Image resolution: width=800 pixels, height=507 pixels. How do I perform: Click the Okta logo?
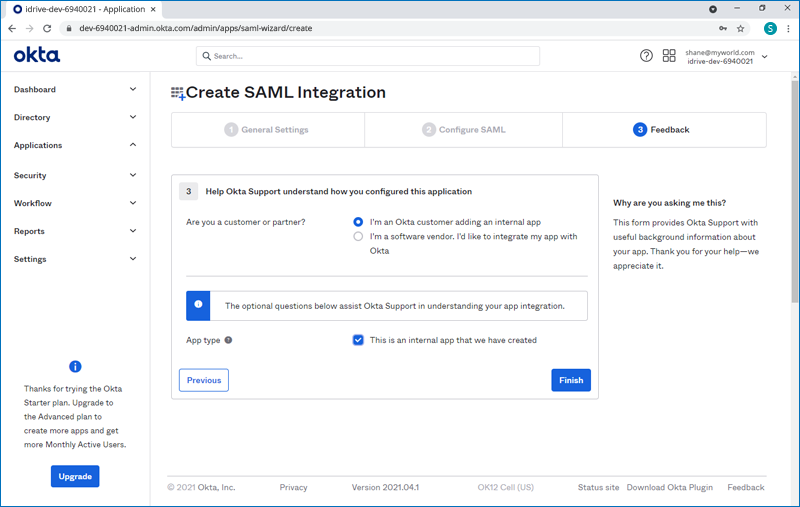coord(37,56)
